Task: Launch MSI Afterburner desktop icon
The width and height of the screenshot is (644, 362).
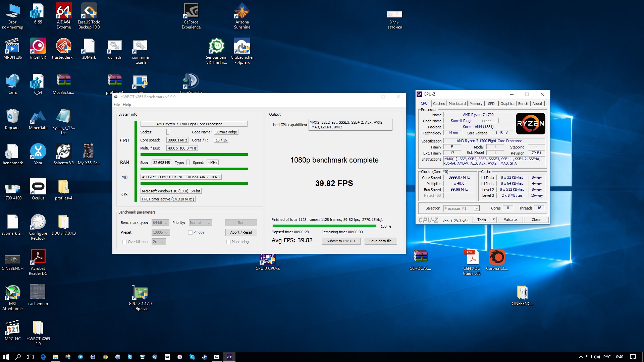Action: click(12, 293)
